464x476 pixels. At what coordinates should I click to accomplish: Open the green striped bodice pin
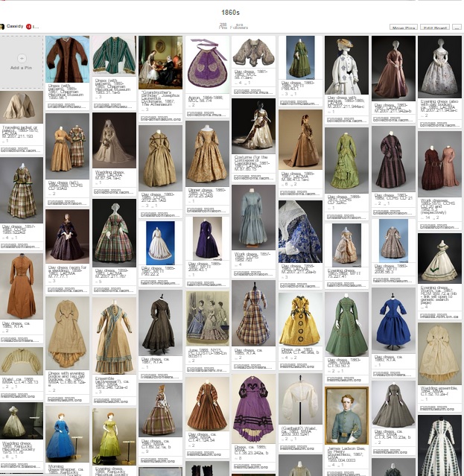tap(114, 58)
